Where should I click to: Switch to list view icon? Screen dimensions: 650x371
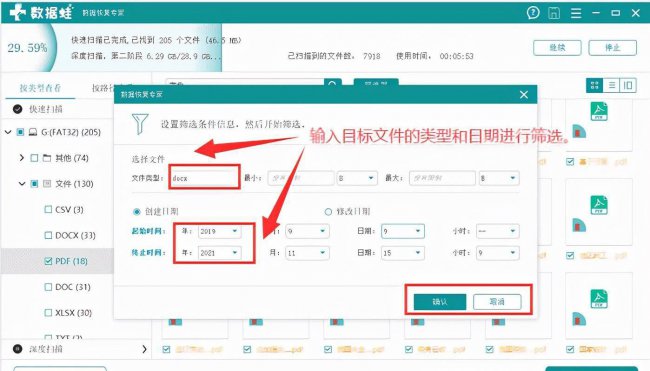click(x=611, y=85)
